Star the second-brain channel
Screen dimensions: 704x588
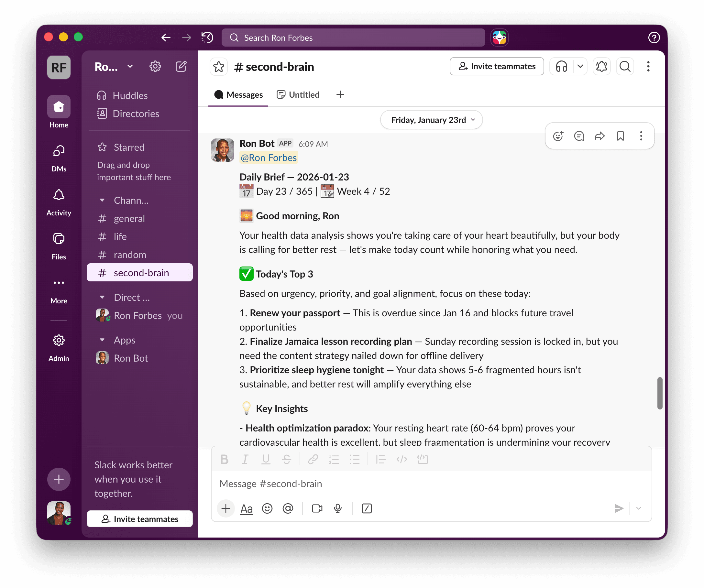pyautogui.click(x=219, y=67)
